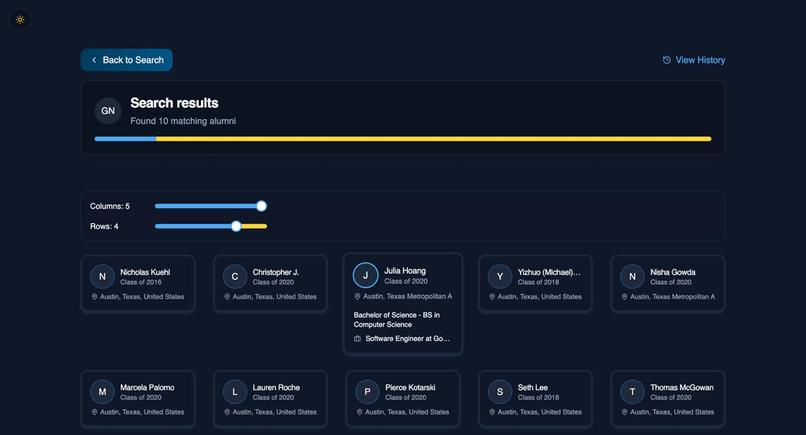Open Nisha Gowda alumni card
The height and width of the screenshot is (435, 806).
coord(668,284)
